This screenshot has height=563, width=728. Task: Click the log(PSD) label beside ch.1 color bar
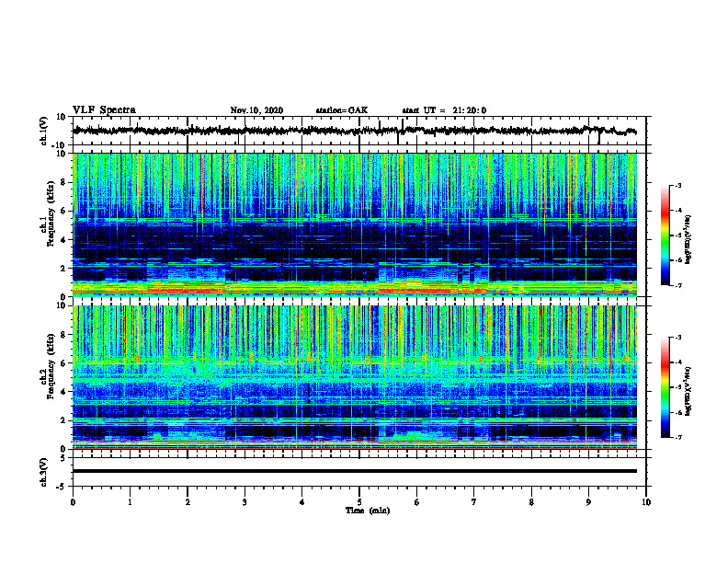tap(688, 240)
